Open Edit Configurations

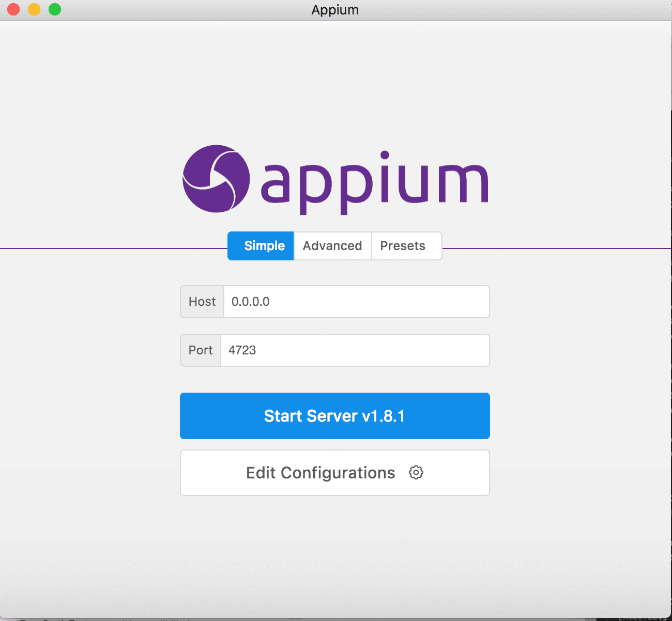pyautogui.click(x=335, y=473)
